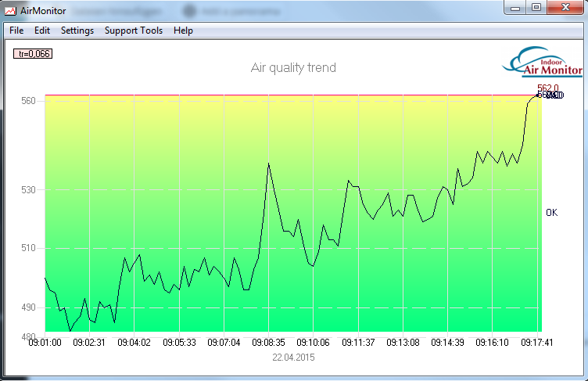Viewport: 588px width, 381px height.
Task: Open the Help menu
Action: [x=184, y=31]
